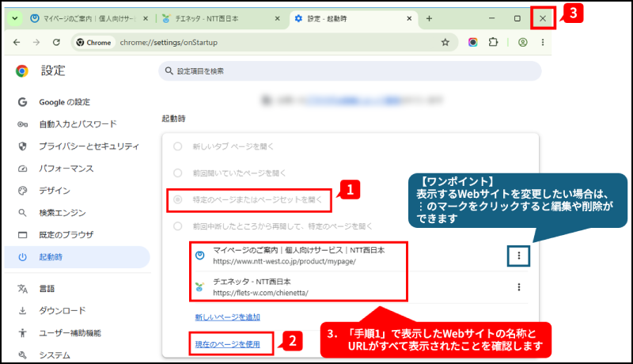633x364 pixels.
Task: Click the https://www.ntt-west.co.jp/product/mypage/ URL text
Action: [x=285, y=261]
